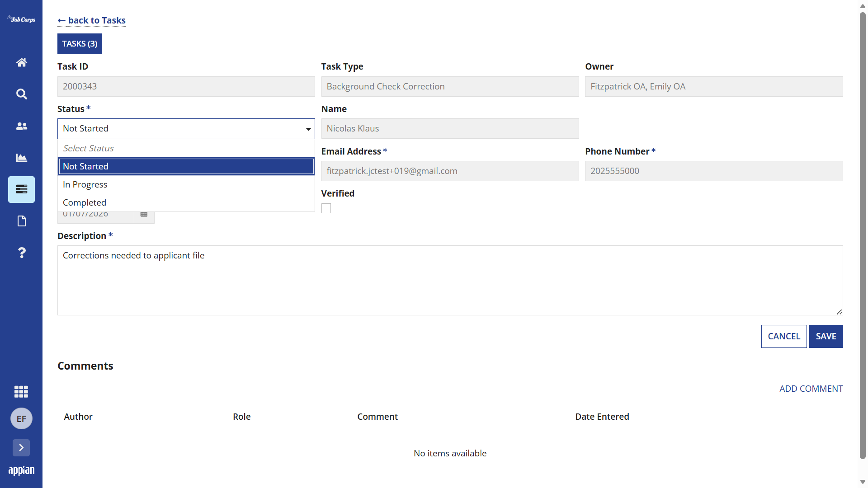The width and height of the screenshot is (868, 488).
Task: Click the scrollbar up arrow
Action: (863, 6)
